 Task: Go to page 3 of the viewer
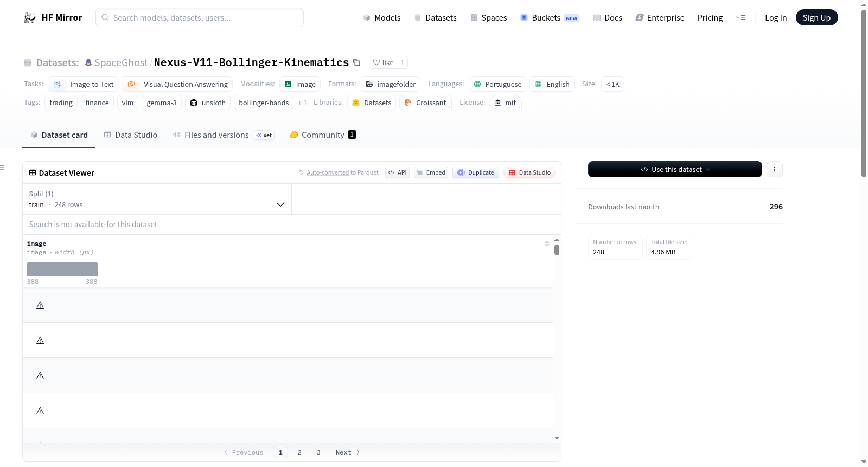pyautogui.click(x=318, y=452)
